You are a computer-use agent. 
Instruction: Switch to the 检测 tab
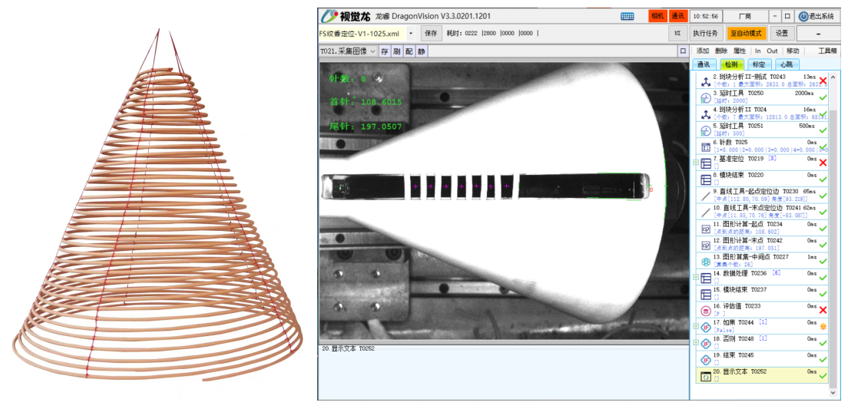pos(732,65)
